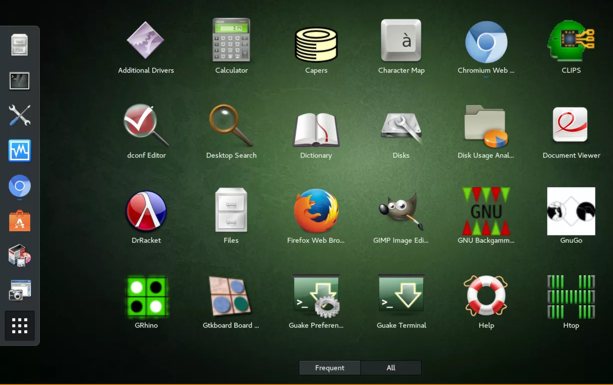Open the orange Software Center dock icon
The image size is (613, 385).
[x=20, y=221]
